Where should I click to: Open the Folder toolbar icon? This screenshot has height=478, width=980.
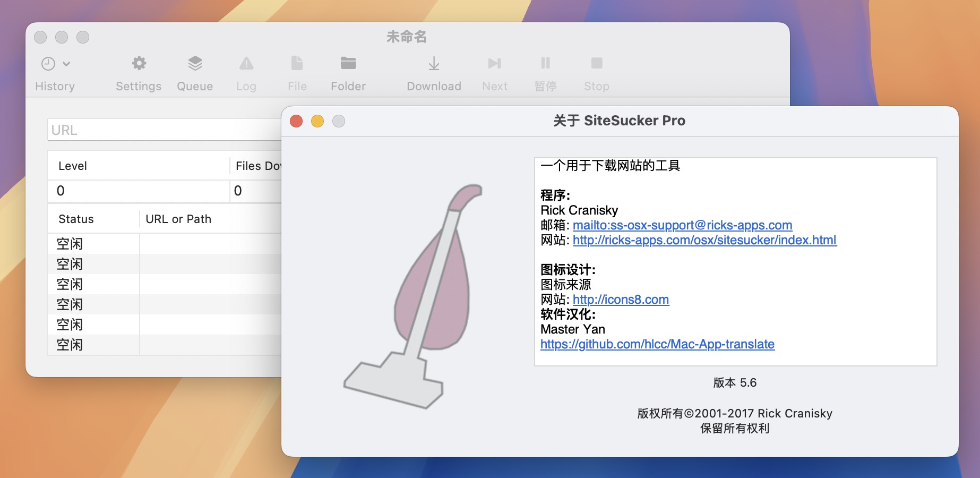348,63
